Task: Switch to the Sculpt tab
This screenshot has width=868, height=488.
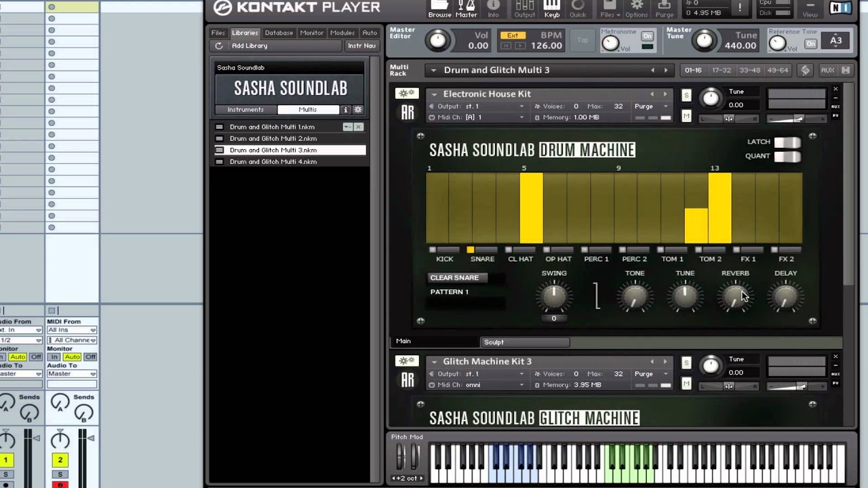Action: click(525, 342)
